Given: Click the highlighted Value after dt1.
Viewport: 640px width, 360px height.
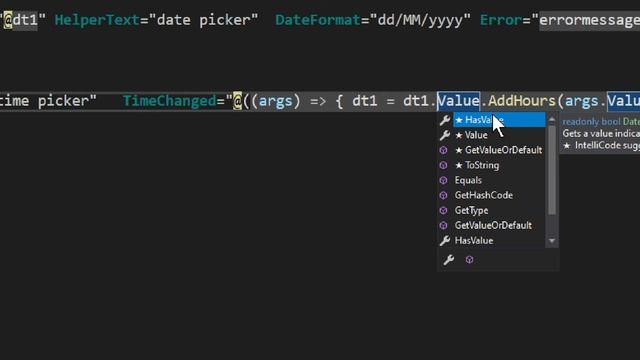Looking at the screenshot, I should pos(458,101).
